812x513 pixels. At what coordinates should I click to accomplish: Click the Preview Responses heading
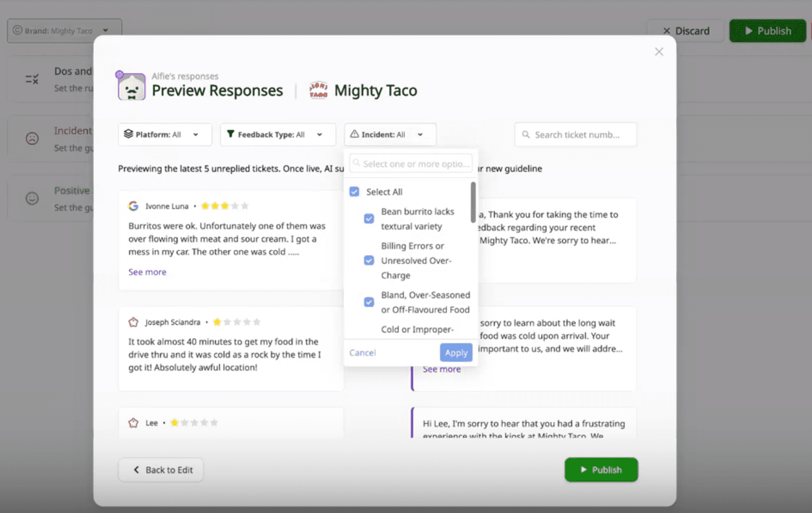coord(217,91)
